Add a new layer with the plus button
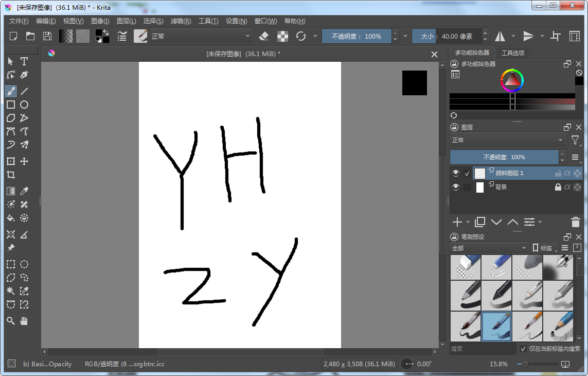This screenshot has width=588, height=376. click(456, 222)
